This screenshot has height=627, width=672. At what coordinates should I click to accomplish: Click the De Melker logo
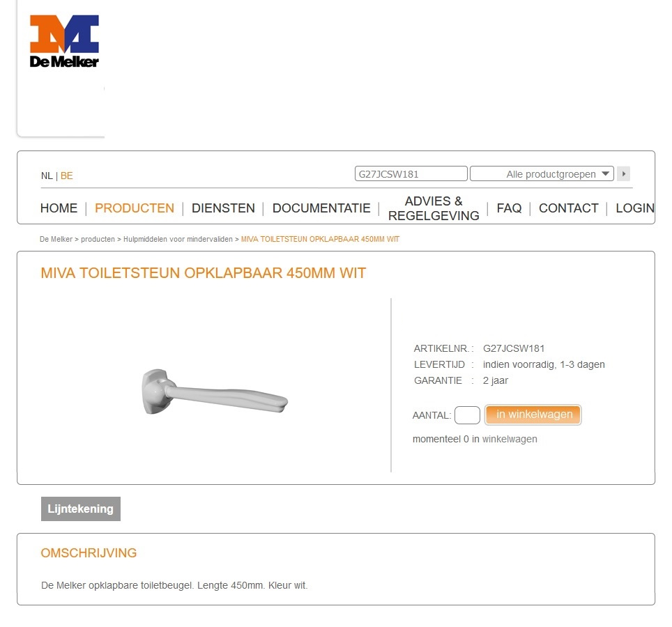64,41
